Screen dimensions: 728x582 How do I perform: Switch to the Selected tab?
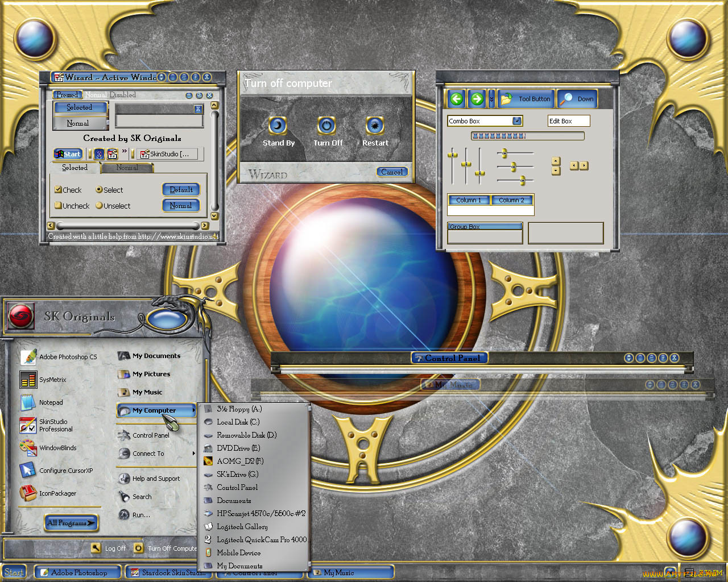(x=75, y=168)
